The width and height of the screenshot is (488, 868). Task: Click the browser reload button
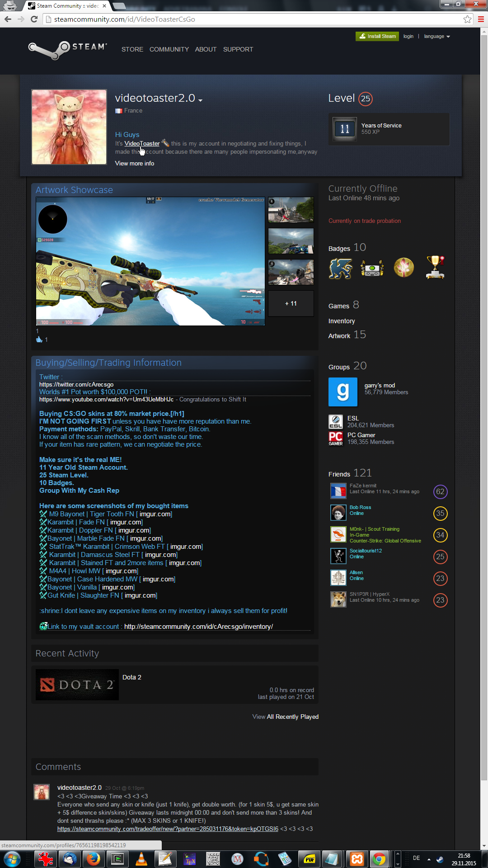(34, 19)
